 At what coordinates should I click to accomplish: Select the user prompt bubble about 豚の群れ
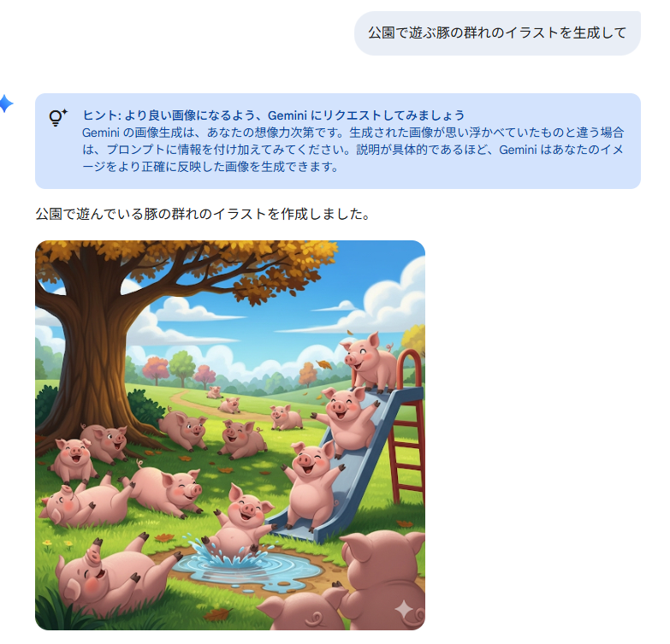497,32
